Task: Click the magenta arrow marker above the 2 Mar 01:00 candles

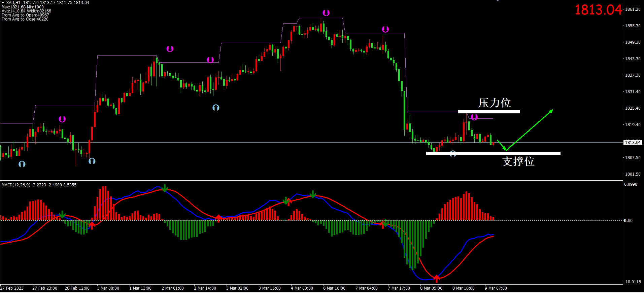Action: click(170, 49)
